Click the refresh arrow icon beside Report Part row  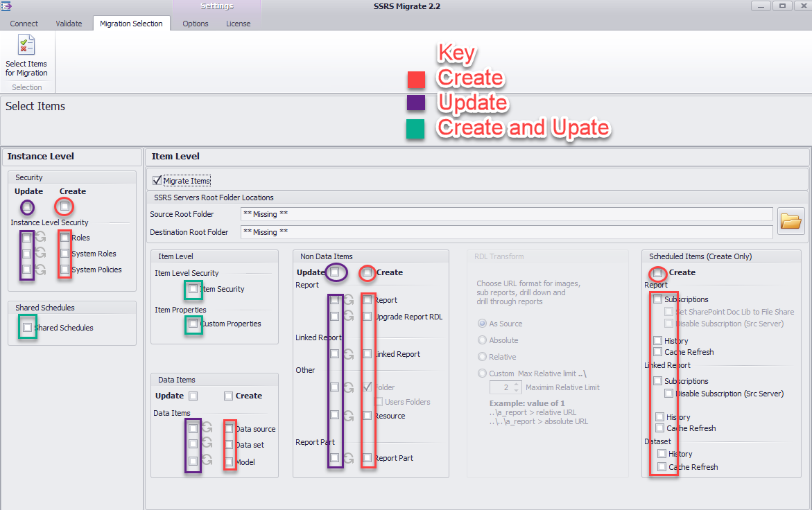click(x=349, y=458)
